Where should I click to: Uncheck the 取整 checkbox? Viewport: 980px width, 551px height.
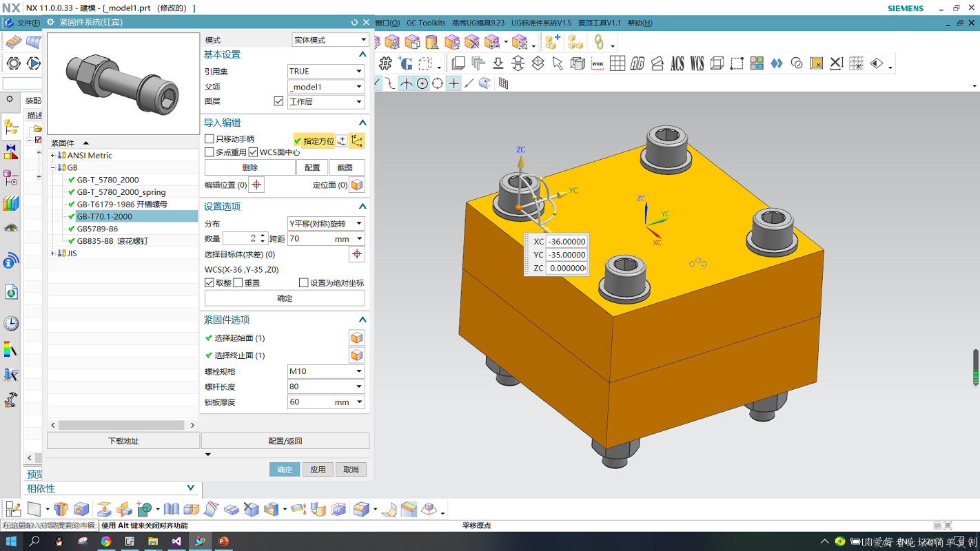210,282
